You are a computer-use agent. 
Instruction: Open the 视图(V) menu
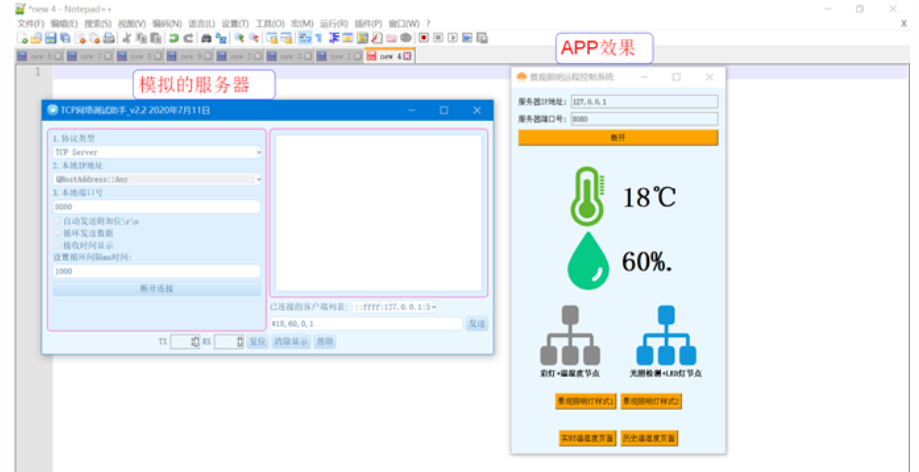[132, 23]
